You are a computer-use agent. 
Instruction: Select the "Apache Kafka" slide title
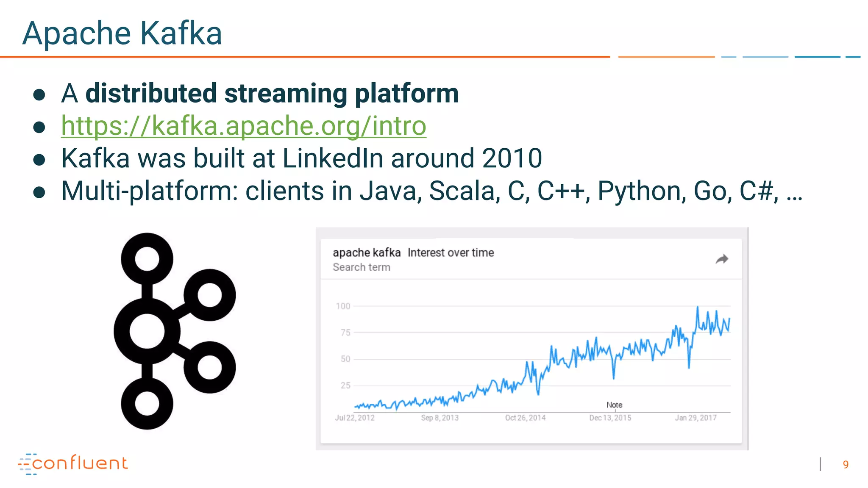[x=122, y=33]
